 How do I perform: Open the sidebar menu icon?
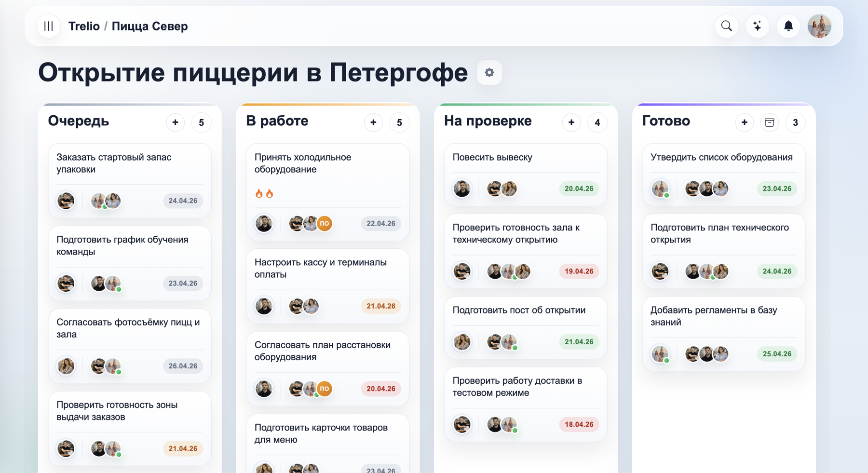pos(48,26)
